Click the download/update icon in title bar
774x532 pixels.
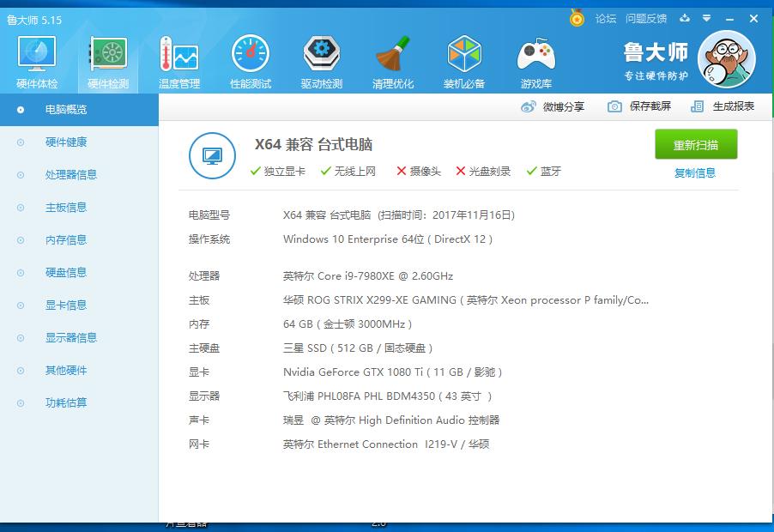tap(684, 18)
